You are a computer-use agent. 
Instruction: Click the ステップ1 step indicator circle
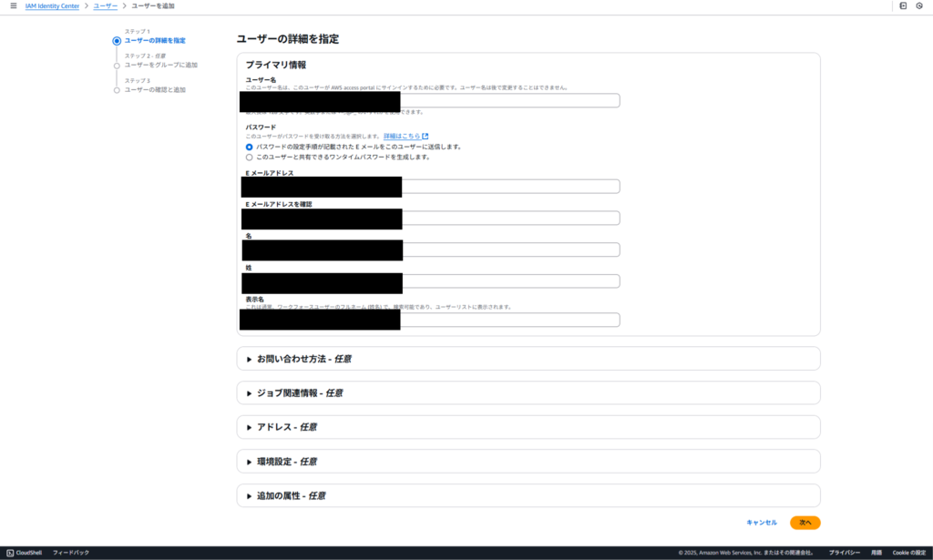click(117, 41)
